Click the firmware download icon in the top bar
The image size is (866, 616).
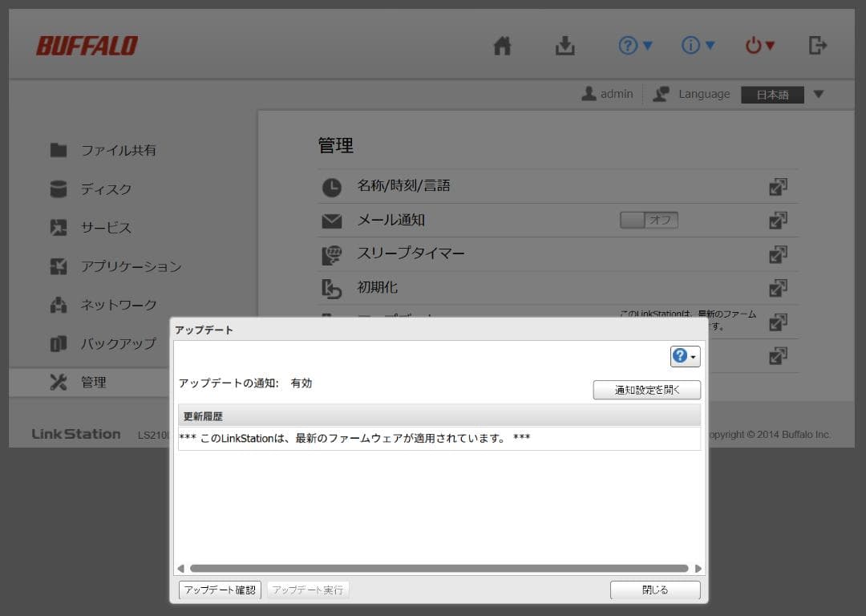565,46
